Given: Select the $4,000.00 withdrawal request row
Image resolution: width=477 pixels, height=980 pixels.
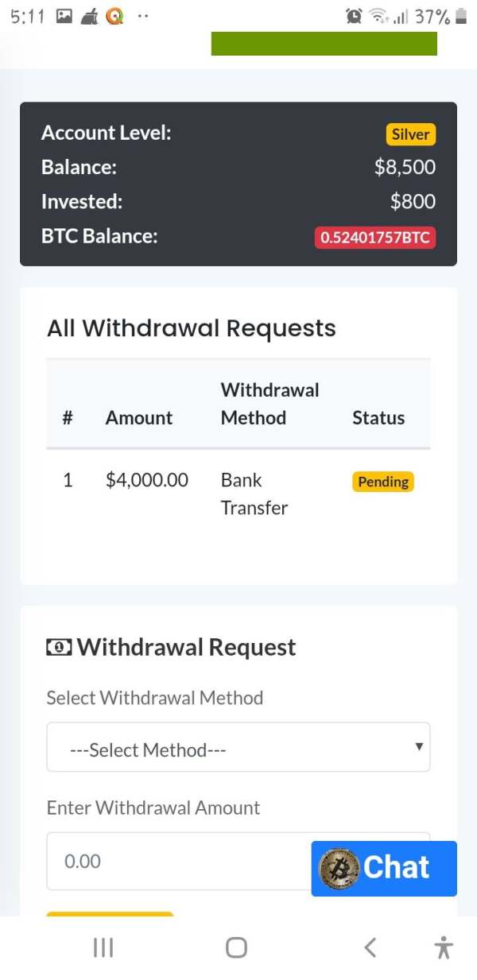Looking at the screenshot, I should pyautogui.click(x=238, y=494).
